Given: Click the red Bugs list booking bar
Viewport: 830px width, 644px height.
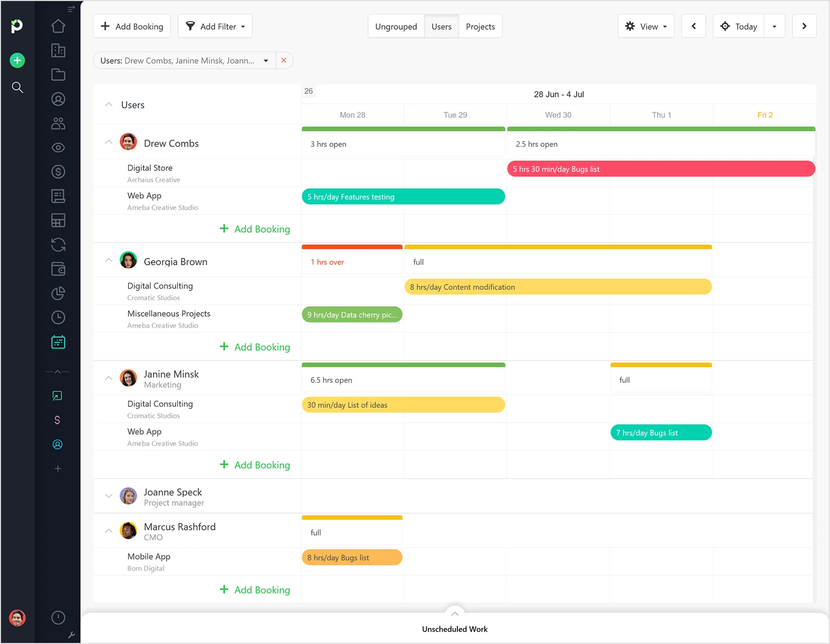Looking at the screenshot, I should tap(661, 169).
